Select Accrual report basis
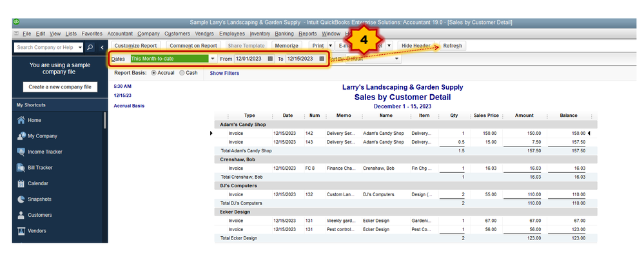The height and width of the screenshot is (273, 644). pyautogui.click(x=154, y=73)
